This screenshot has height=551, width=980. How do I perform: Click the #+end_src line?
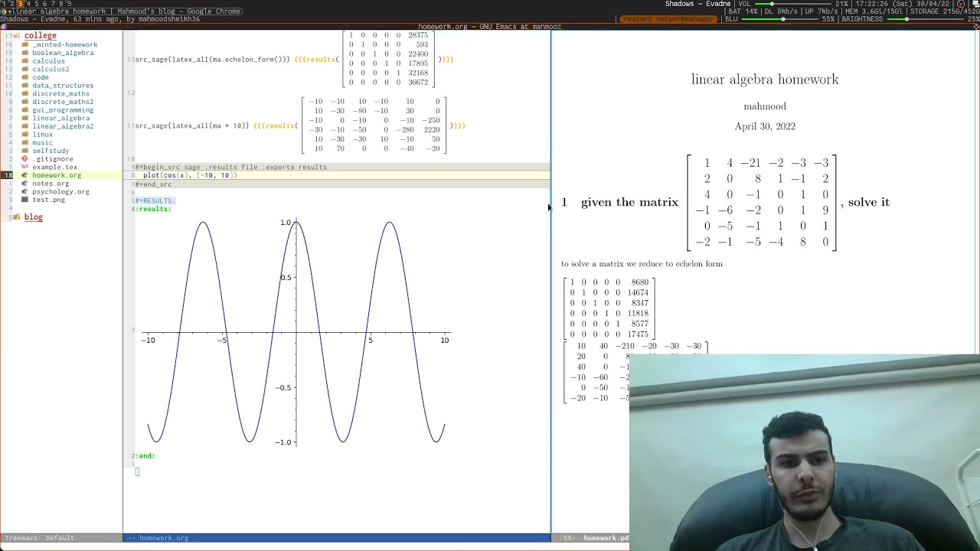(154, 184)
